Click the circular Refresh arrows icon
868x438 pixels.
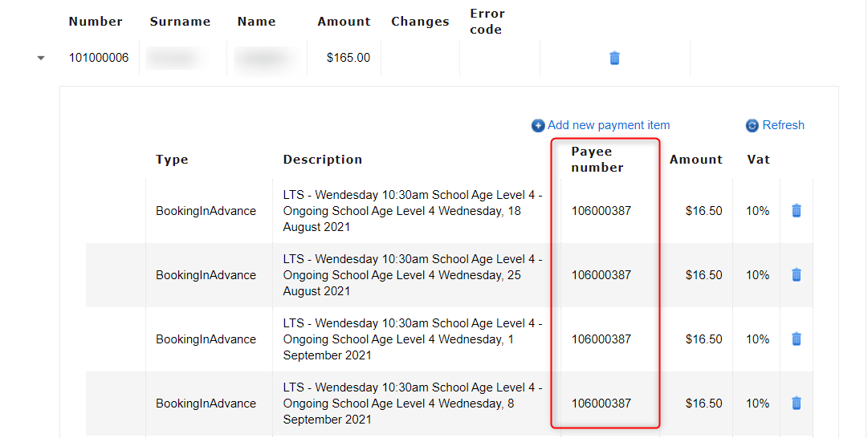click(752, 126)
